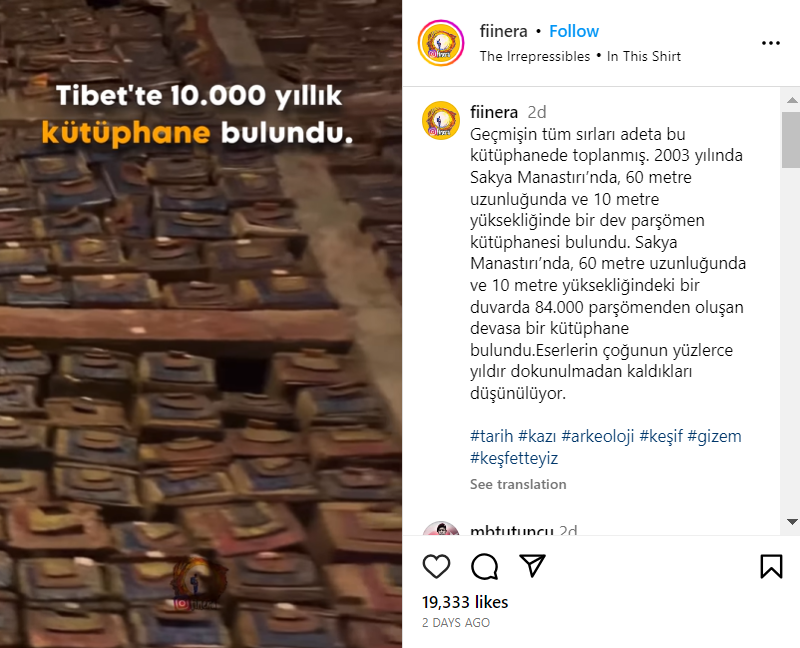Open the three-dots more options menu
Image resolution: width=800 pixels, height=648 pixels.
(770, 43)
